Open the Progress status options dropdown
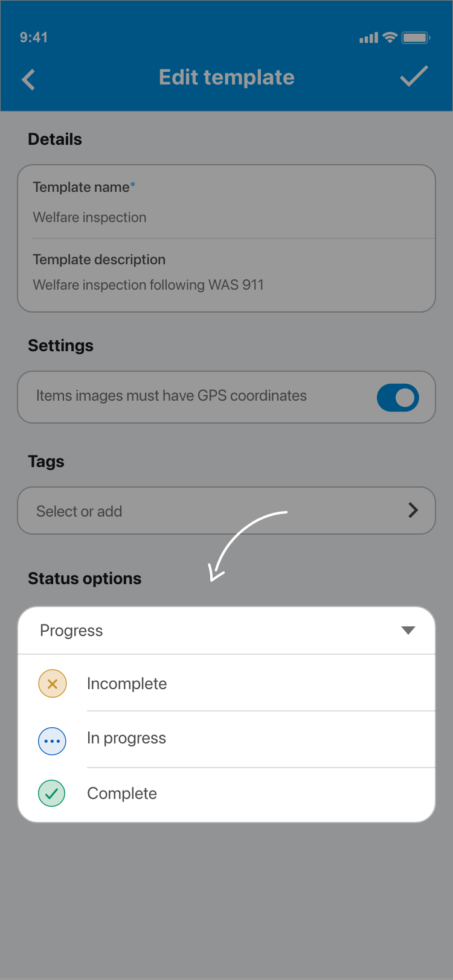The image size is (453, 980). tap(226, 631)
